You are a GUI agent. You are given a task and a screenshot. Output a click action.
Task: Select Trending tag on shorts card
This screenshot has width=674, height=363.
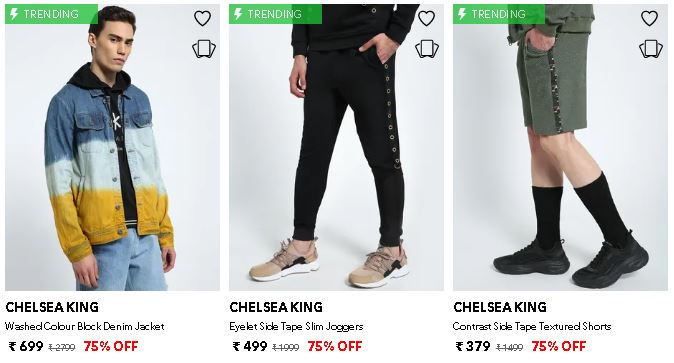pyautogui.click(x=499, y=14)
